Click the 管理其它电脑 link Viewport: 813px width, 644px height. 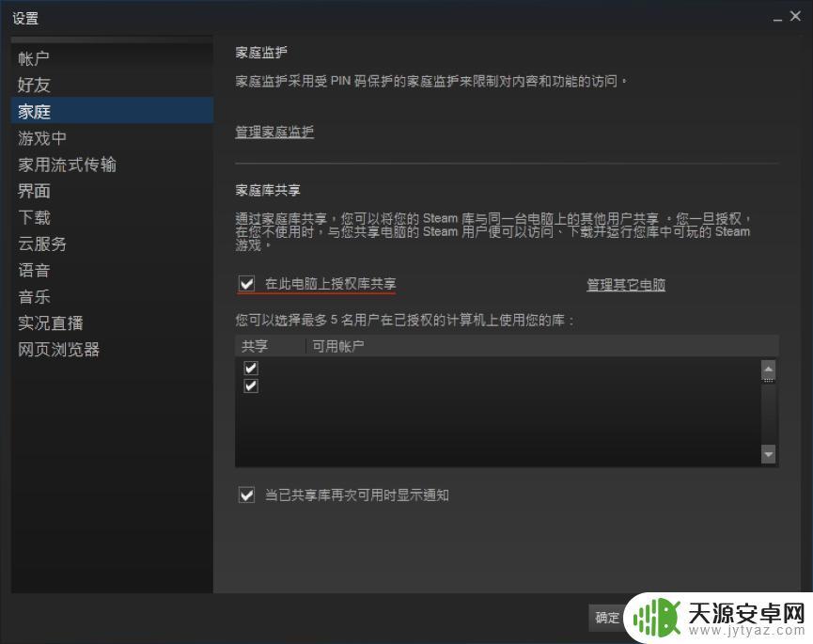pos(626,285)
